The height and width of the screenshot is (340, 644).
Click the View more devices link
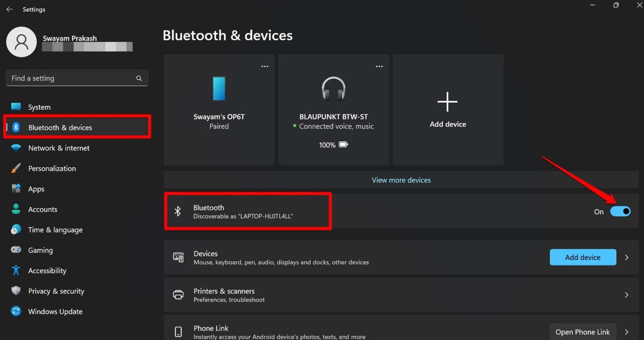pos(401,180)
